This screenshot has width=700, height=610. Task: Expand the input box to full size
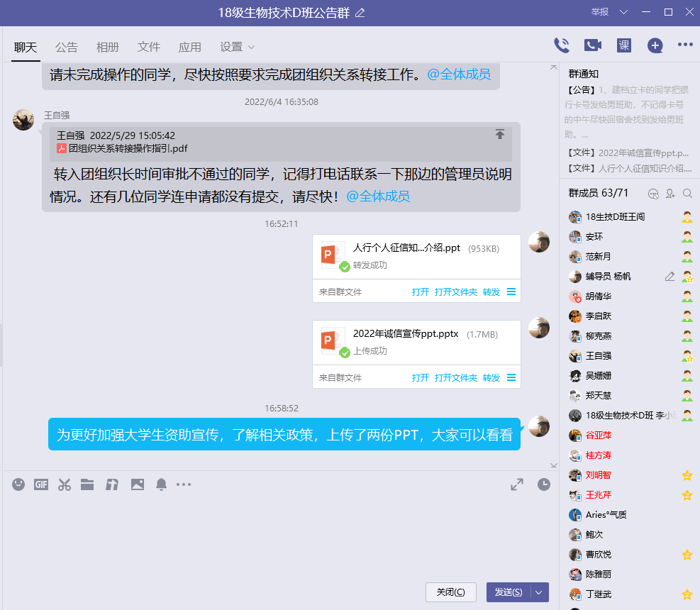point(517,484)
